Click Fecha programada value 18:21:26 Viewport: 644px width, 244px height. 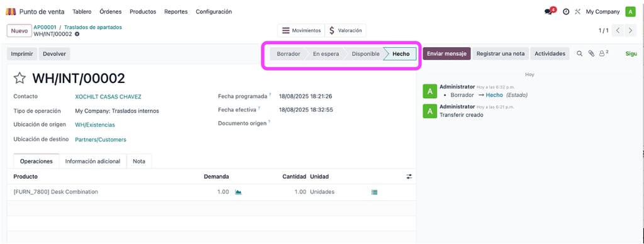pyautogui.click(x=305, y=97)
